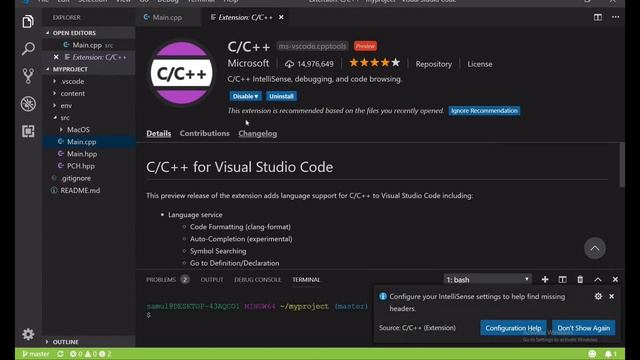Switch to the Output panel tab
Viewport: 640px width, 360px height.
pos(212,280)
